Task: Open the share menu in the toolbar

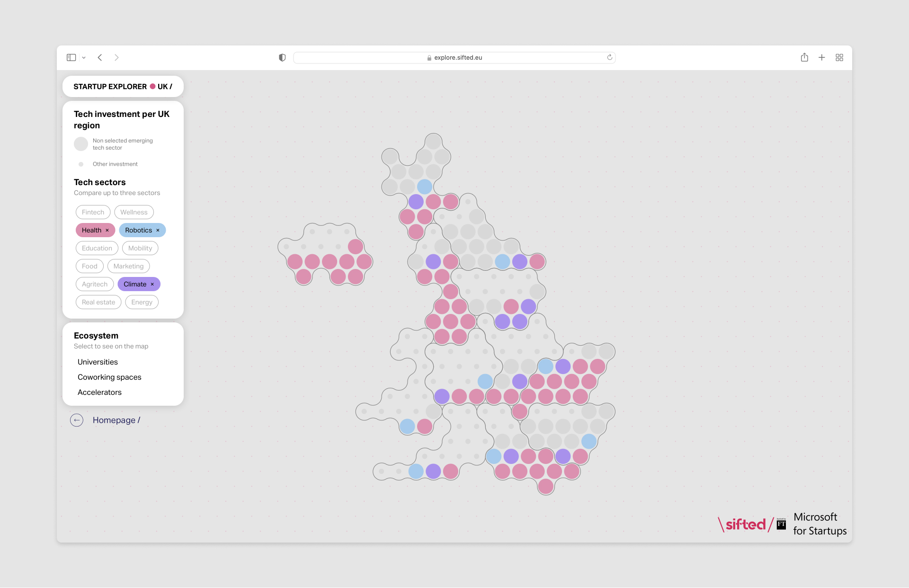Action: pos(804,57)
